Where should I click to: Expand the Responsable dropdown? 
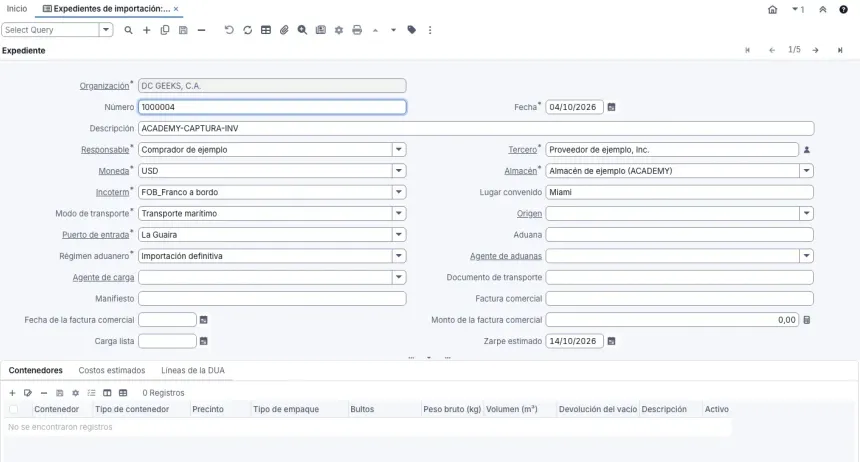pyautogui.click(x=399, y=150)
